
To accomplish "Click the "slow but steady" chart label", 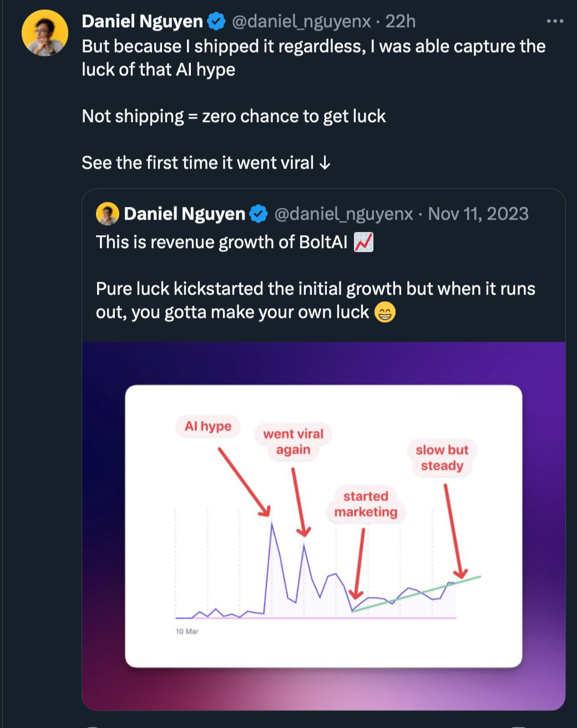I will click(x=442, y=458).
